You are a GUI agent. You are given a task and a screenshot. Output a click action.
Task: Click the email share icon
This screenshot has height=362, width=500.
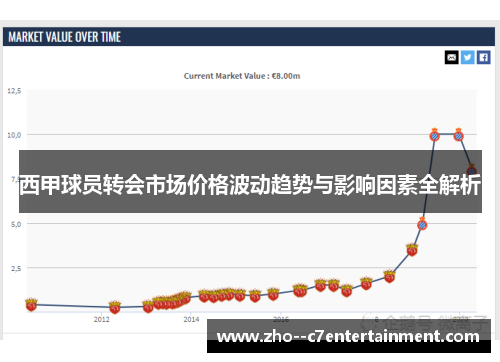click(x=452, y=57)
